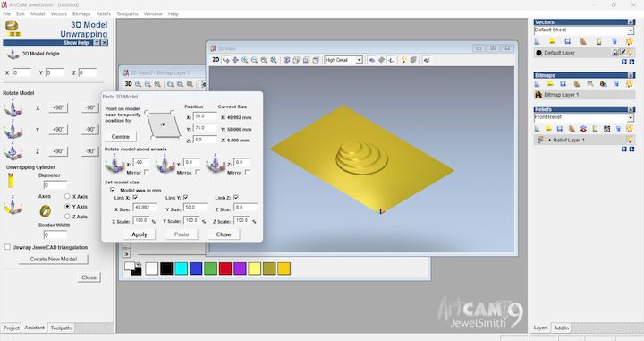Move relief layer down arrow icon

coord(631,149)
